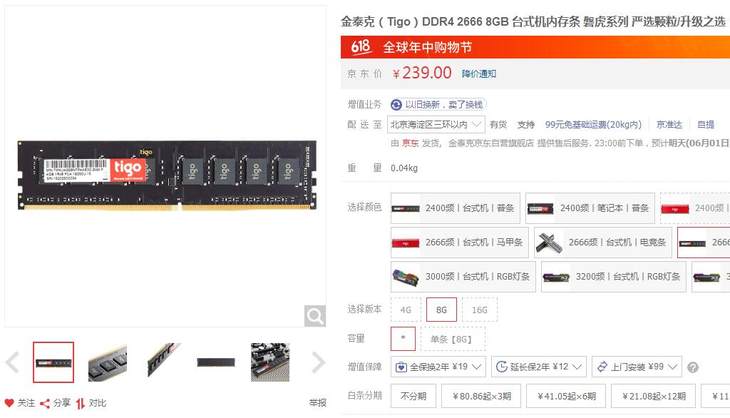Image resolution: width=730 pixels, height=418 pixels.
Task: Open the delivery address dropdown 北京海淀区三环以内
Action: pyautogui.click(x=436, y=125)
